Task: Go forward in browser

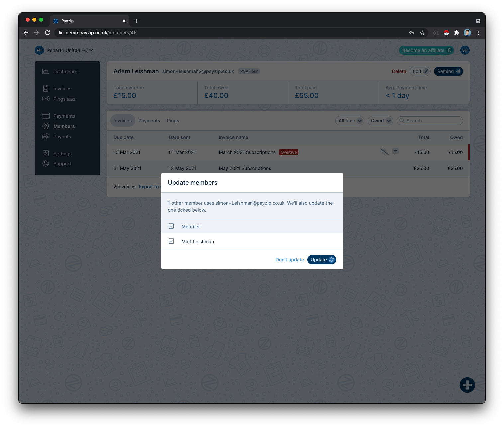Action: [x=37, y=33]
